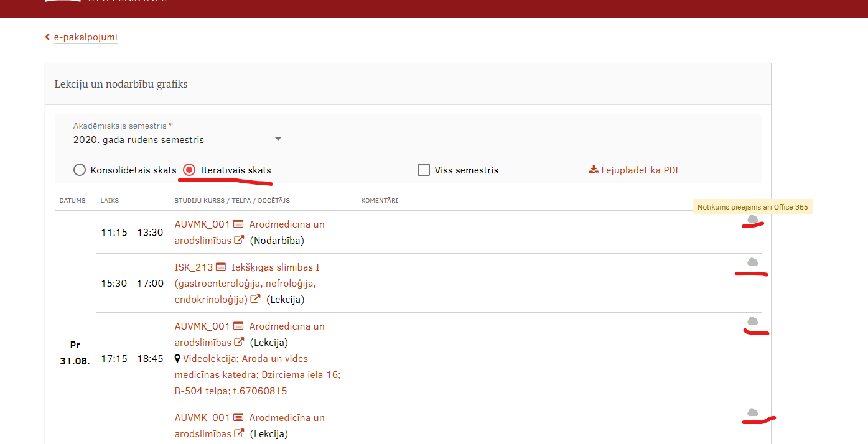868x444 pixels.
Task: Click the DATUMS column header
Action: tap(72, 201)
